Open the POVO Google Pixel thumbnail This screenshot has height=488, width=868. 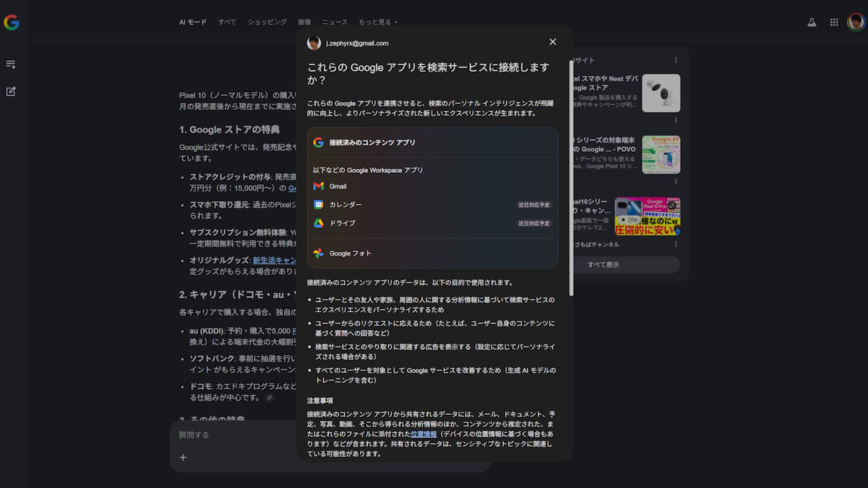(661, 155)
